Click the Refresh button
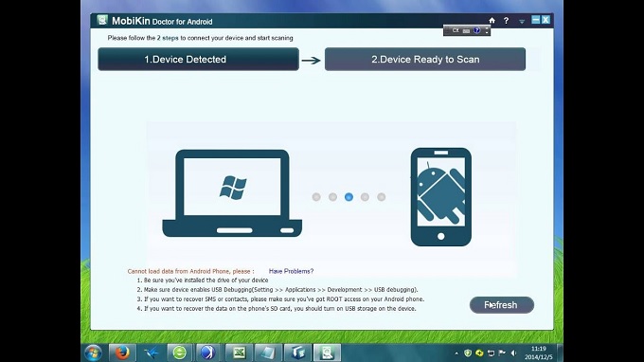The height and width of the screenshot is (362, 644). (502, 305)
